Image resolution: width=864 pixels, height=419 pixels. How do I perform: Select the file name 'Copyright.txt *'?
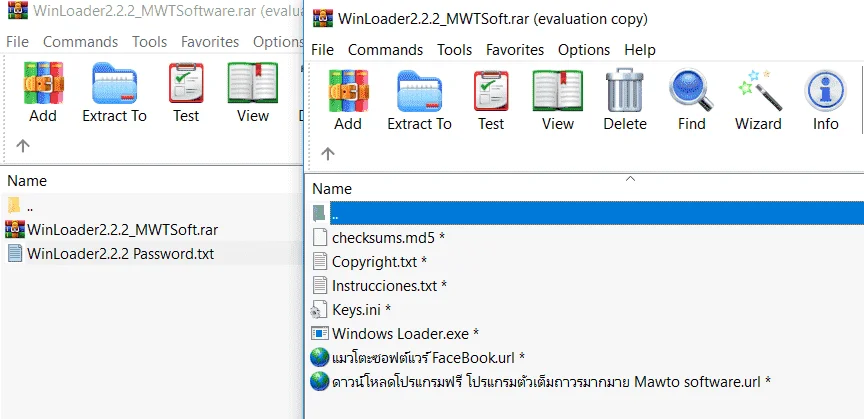tap(379, 261)
